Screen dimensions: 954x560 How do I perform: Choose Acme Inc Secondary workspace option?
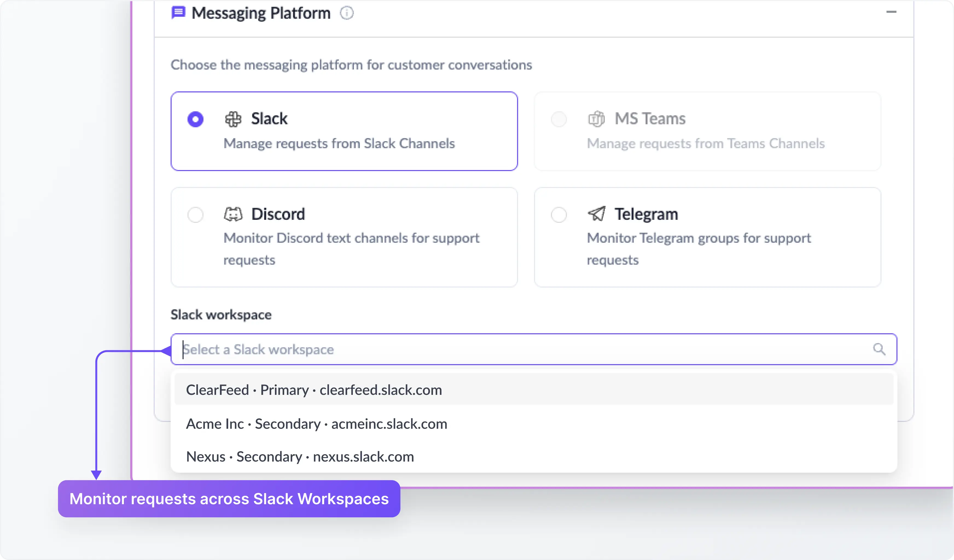click(x=534, y=424)
